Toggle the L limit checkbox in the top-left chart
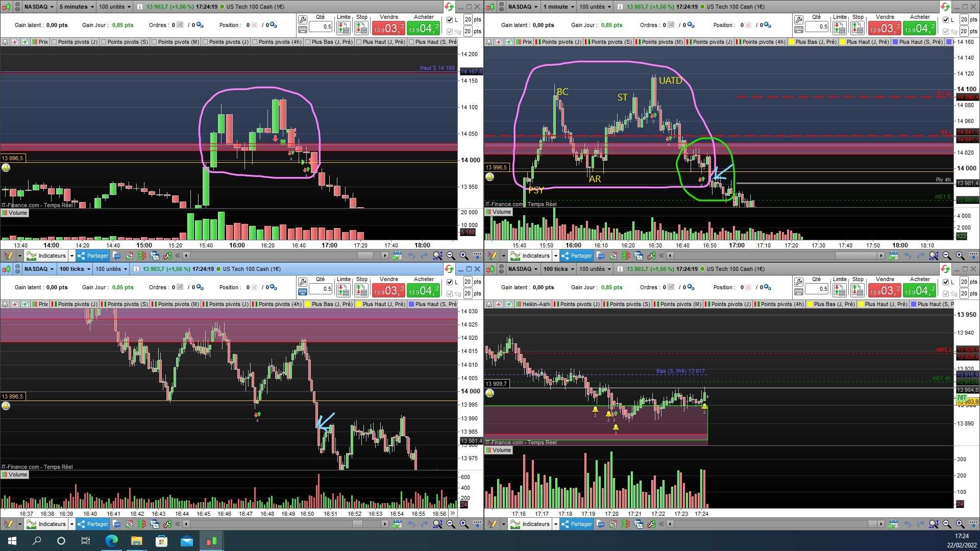980x551 pixels. pos(450,20)
